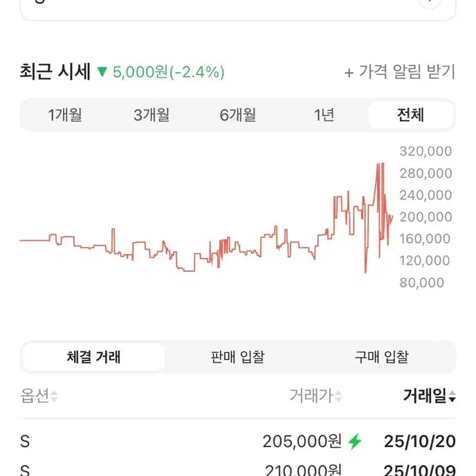Tap + 가격 알림 받기 link
The width and height of the screenshot is (476, 476).
pos(399,72)
